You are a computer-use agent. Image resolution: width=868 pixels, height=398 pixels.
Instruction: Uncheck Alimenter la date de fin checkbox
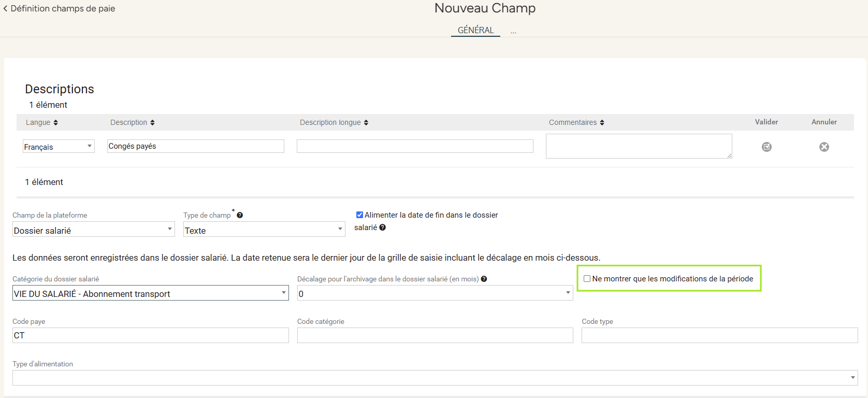pyautogui.click(x=359, y=215)
